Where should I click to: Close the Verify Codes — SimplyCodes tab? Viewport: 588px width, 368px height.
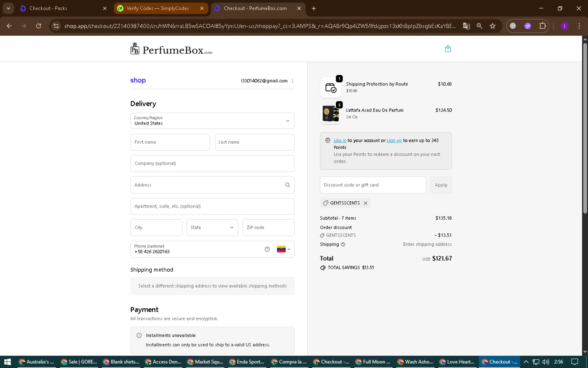point(202,8)
